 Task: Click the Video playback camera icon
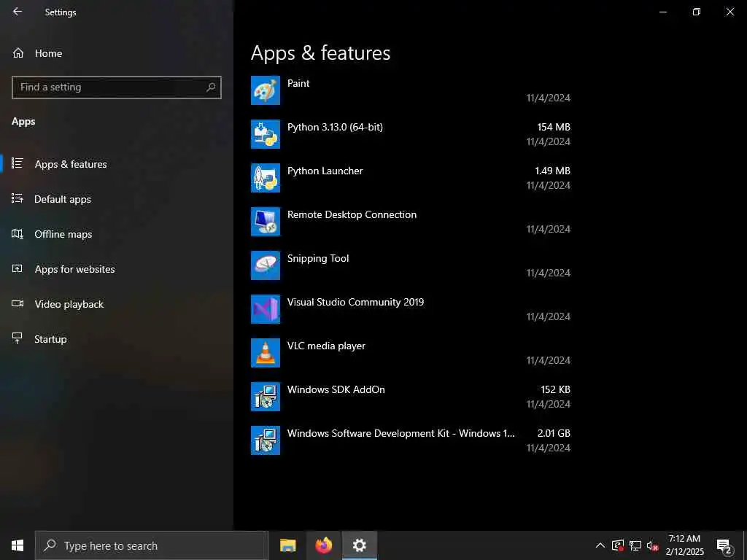tap(18, 304)
